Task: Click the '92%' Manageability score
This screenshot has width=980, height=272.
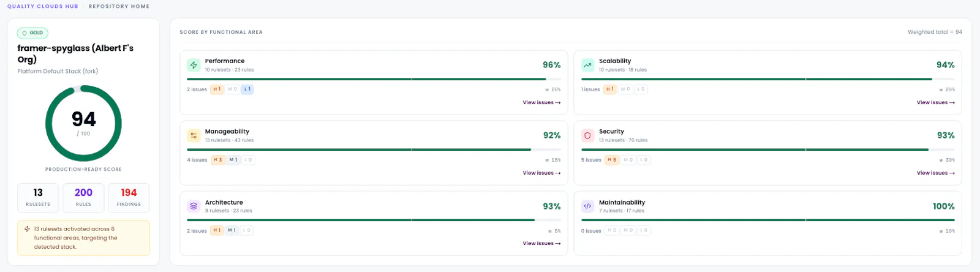Action: click(552, 135)
